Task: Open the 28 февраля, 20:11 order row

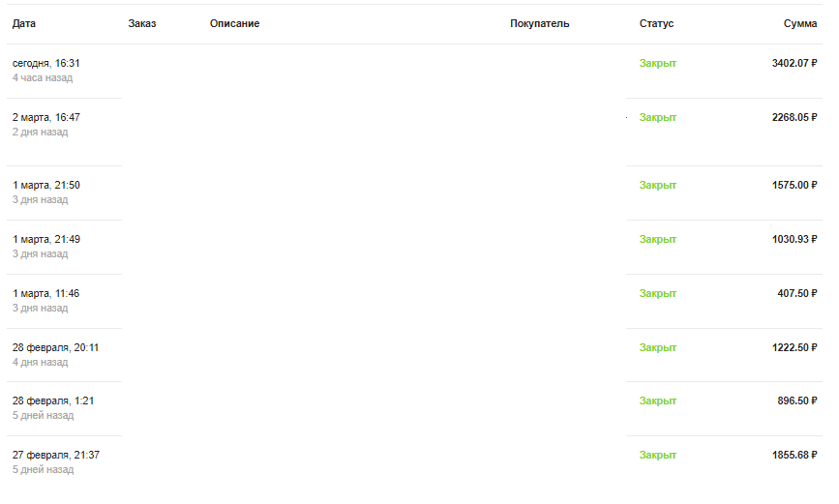Action: coord(55,347)
